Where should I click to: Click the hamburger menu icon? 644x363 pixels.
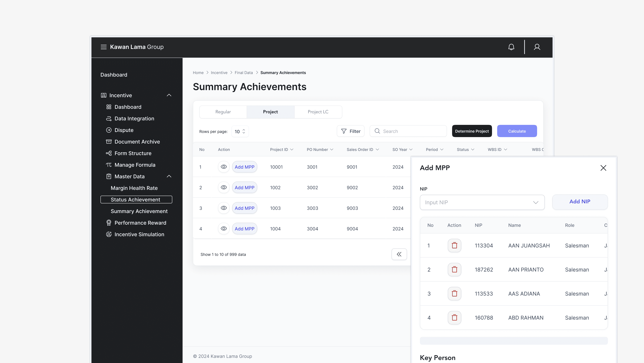tap(104, 47)
